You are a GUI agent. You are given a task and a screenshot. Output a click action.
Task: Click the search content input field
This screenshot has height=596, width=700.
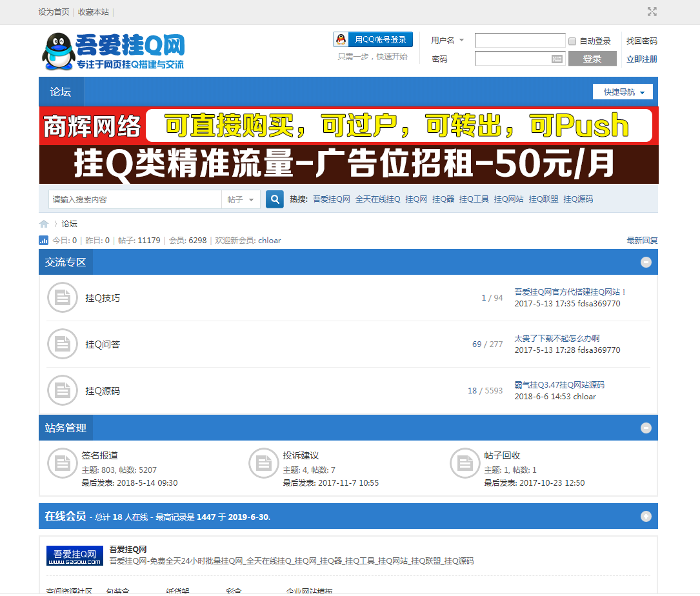pos(135,200)
